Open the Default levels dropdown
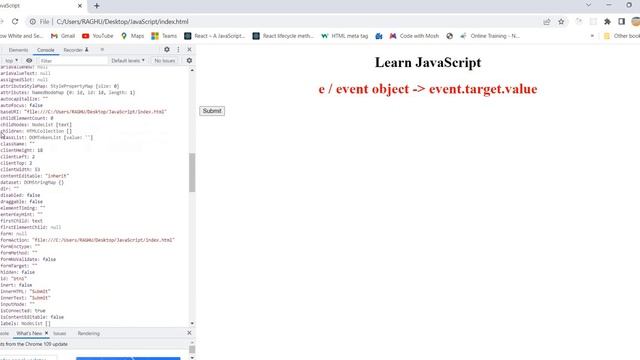 point(128,60)
